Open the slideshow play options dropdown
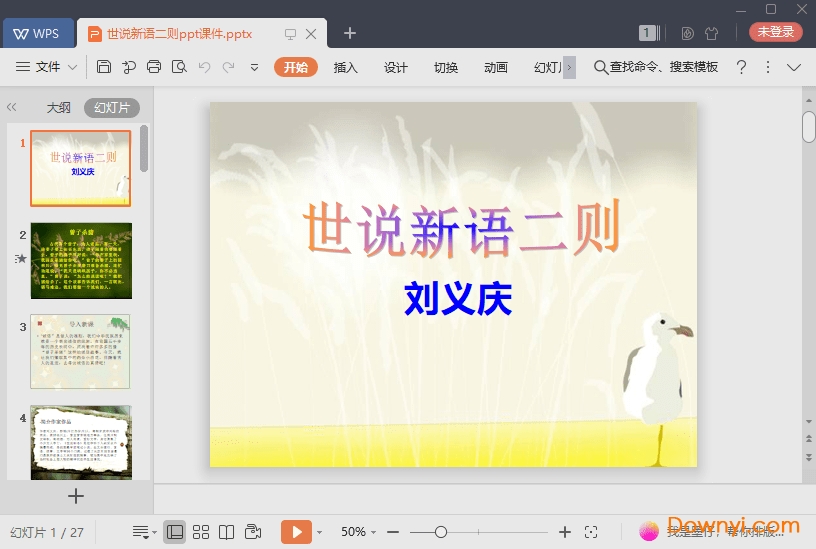This screenshot has width=816, height=549. 320,532
